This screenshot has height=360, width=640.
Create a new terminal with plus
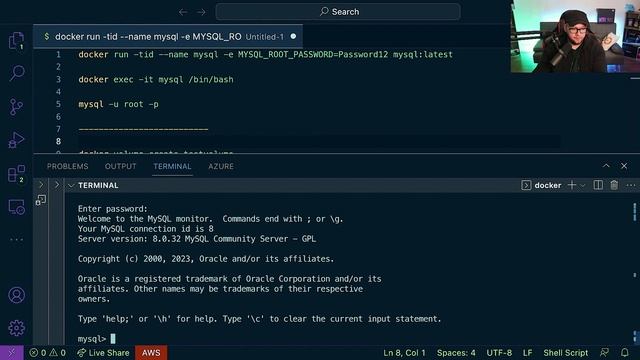572,185
